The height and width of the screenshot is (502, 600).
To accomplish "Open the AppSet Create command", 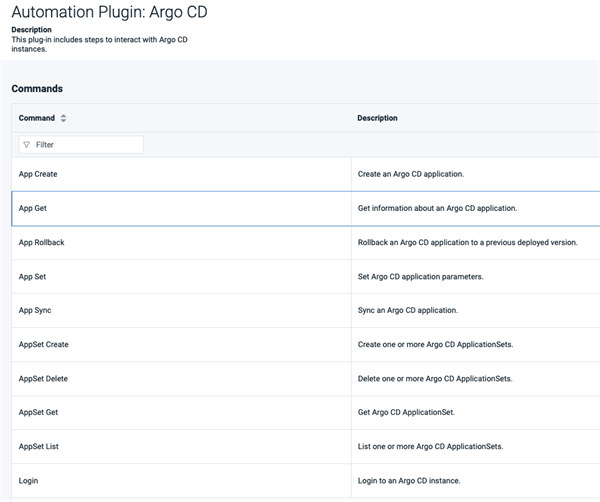I will pyautogui.click(x=44, y=344).
